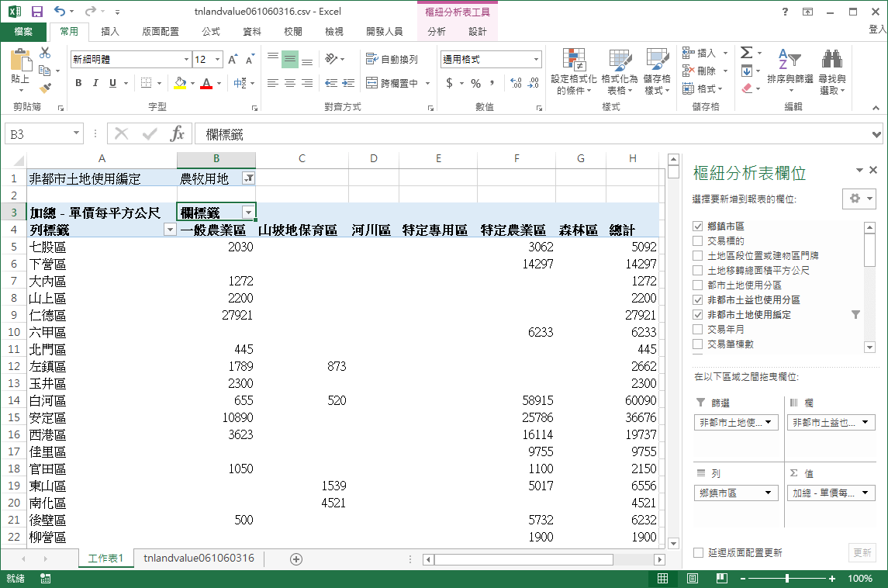The height and width of the screenshot is (588, 888).
Task: Open the 欄標籤 filter dropdown in B3
Action: 248,213
